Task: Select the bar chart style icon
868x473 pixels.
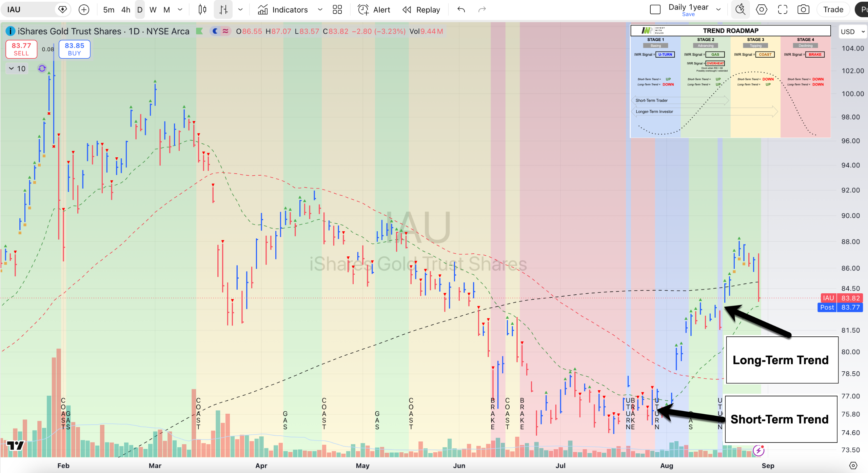Action: (x=223, y=9)
